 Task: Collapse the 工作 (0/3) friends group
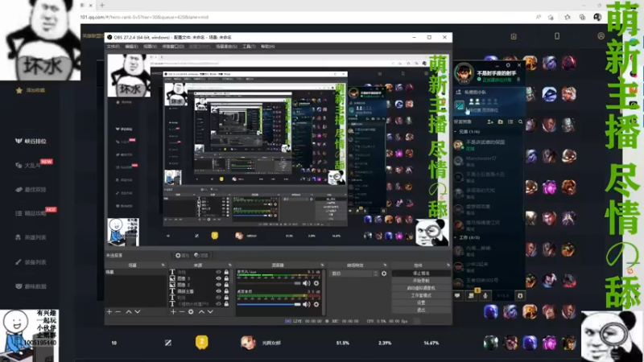[455, 237]
